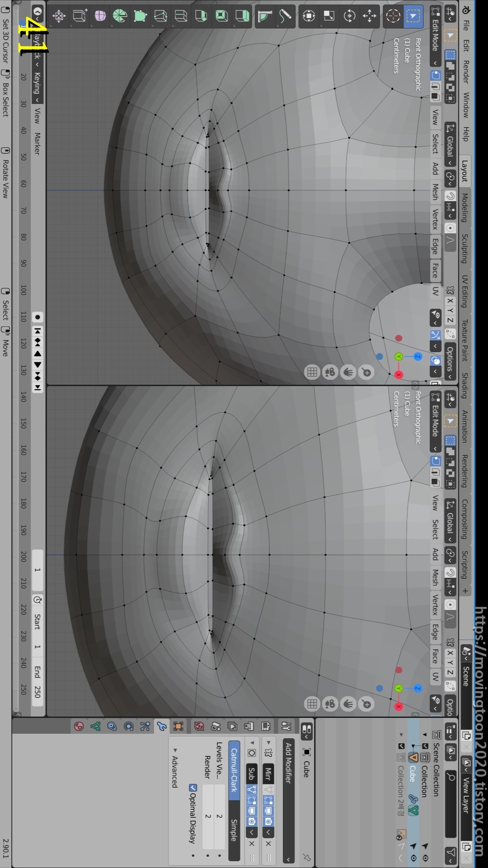Open the Object properties tab
The image size is (488, 868).
pos(178,726)
